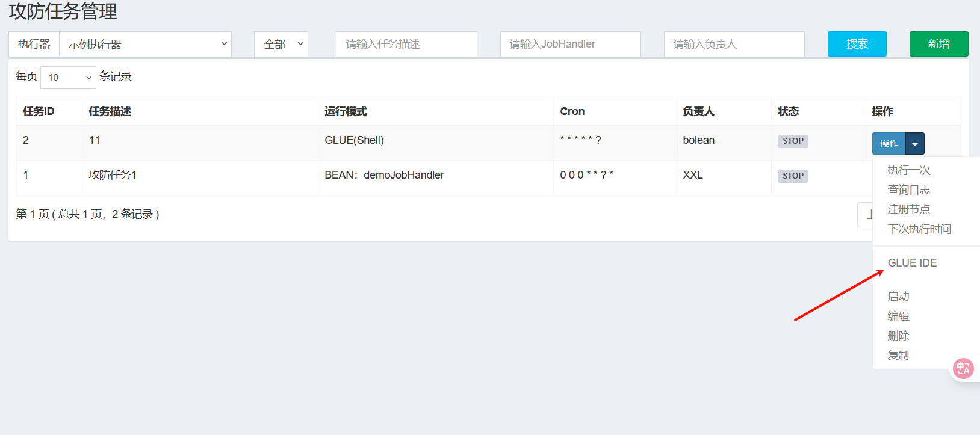The image size is (980, 435).
Task: Click the green 新增 button
Action: (x=938, y=44)
